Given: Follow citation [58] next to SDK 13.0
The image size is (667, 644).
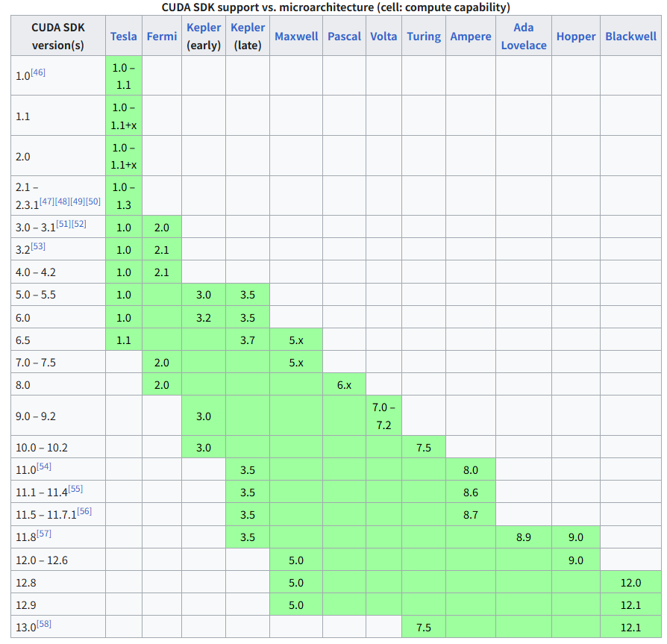Looking at the screenshot, I should tap(44, 624).
